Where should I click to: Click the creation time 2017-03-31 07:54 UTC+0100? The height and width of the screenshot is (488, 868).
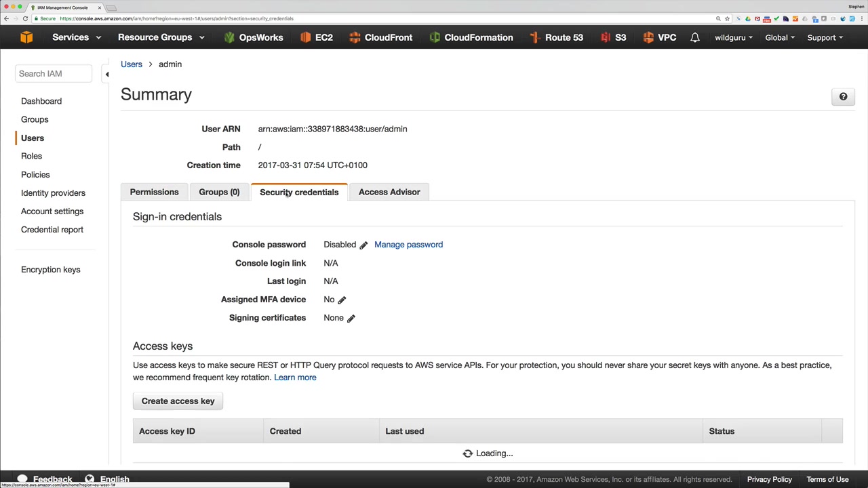click(x=313, y=165)
